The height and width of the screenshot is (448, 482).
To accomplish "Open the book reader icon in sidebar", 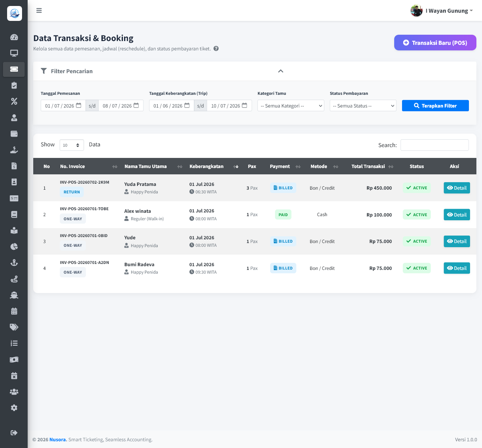I will pyautogui.click(x=14, y=230).
